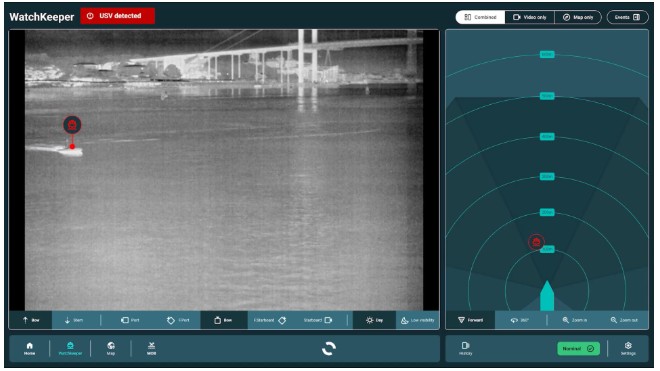
Task: Enable Low visibility camera mode
Action: 418,320
